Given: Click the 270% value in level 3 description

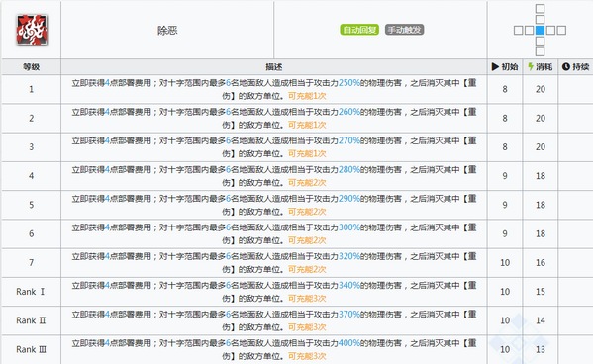Looking at the screenshot, I should point(349,140).
